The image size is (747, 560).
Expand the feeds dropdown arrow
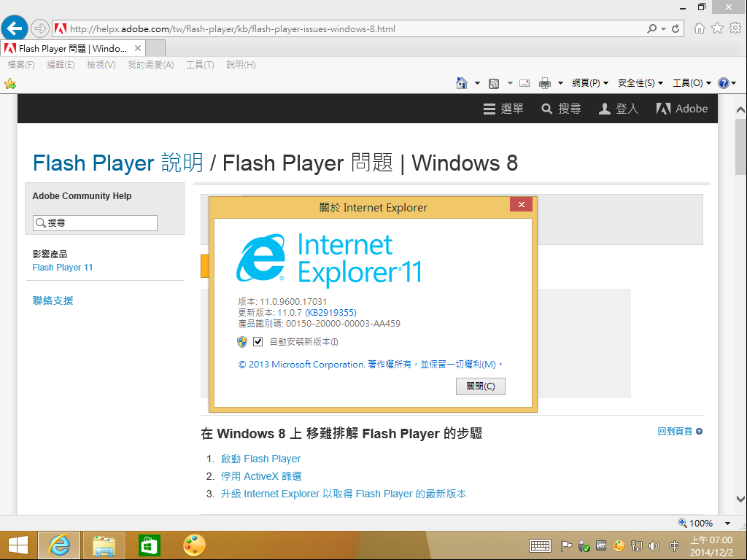tap(510, 83)
